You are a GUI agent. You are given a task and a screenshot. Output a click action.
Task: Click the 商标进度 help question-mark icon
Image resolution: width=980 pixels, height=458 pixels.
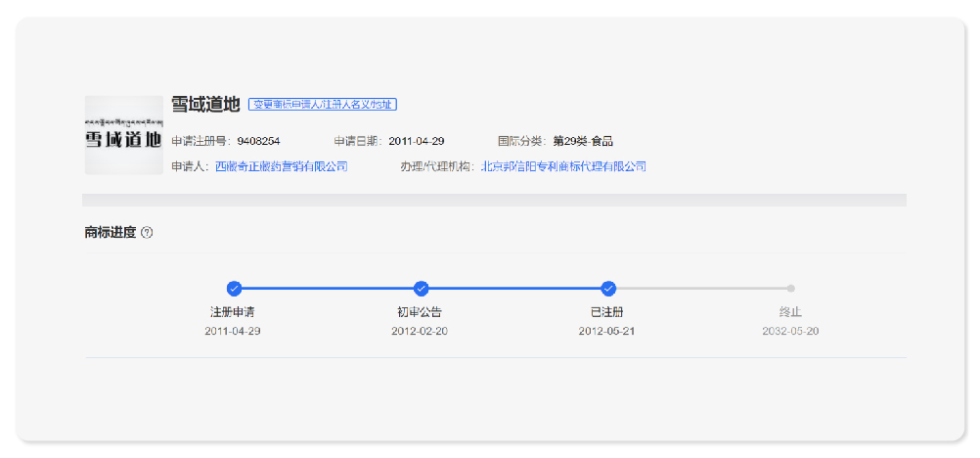tap(147, 233)
